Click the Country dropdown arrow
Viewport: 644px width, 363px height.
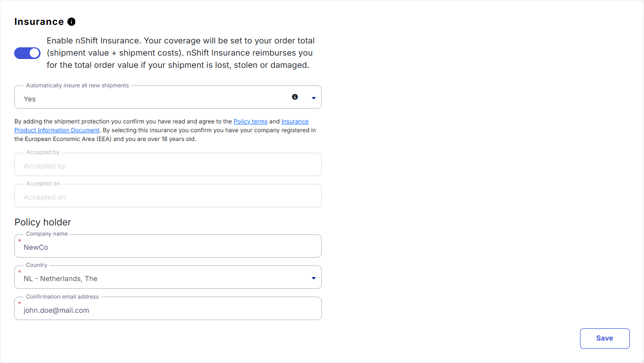[x=313, y=279]
